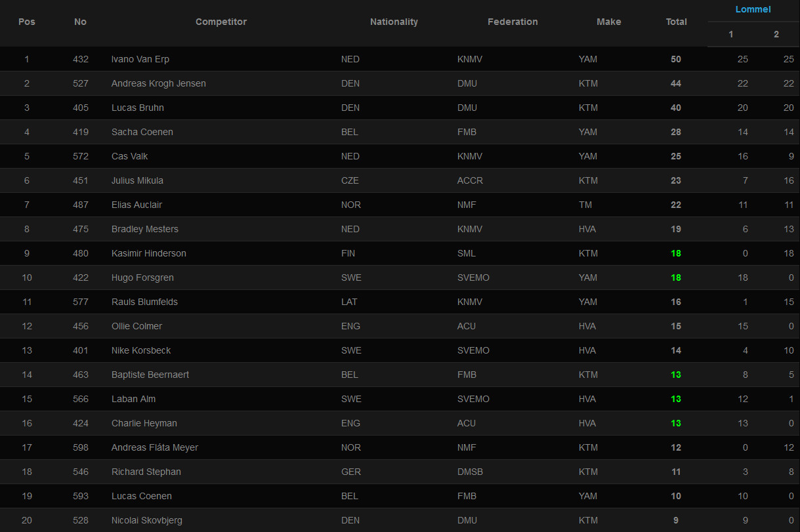Image resolution: width=800 pixels, height=532 pixels.
Task: Select competitor name Andreas Fláta Meyer
Action: [155, 447]
